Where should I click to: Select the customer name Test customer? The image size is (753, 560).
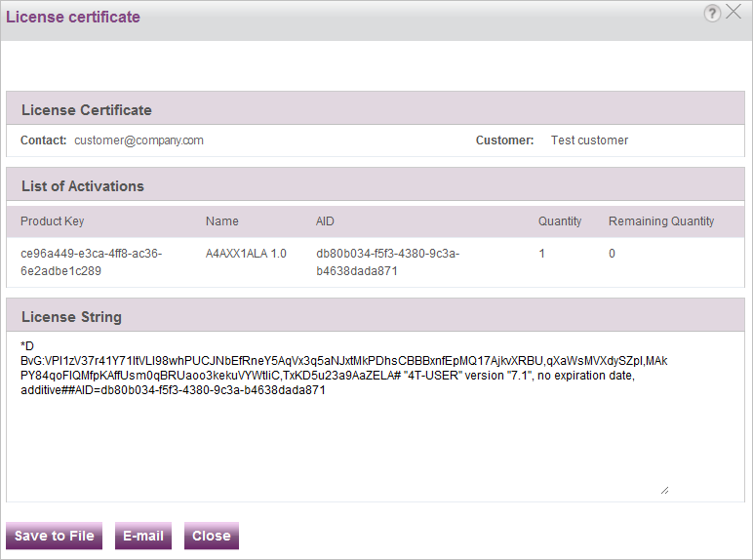click(x=589, y=140)
